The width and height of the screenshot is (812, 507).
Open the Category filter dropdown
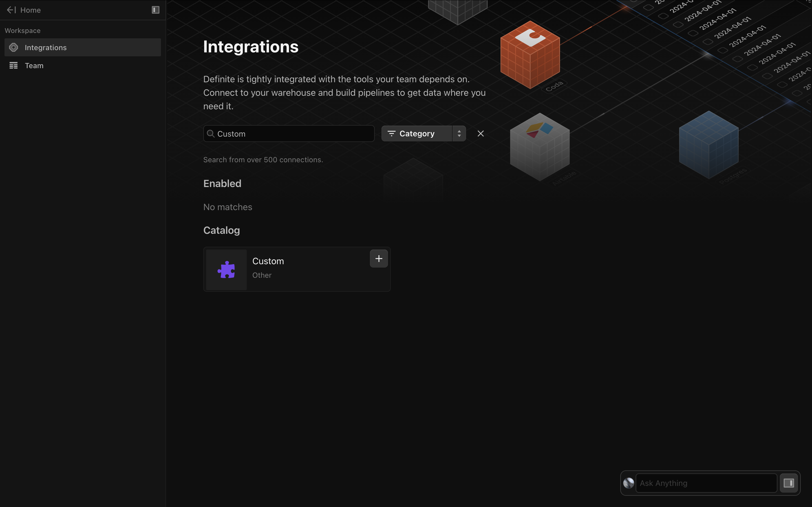point(417,134)
